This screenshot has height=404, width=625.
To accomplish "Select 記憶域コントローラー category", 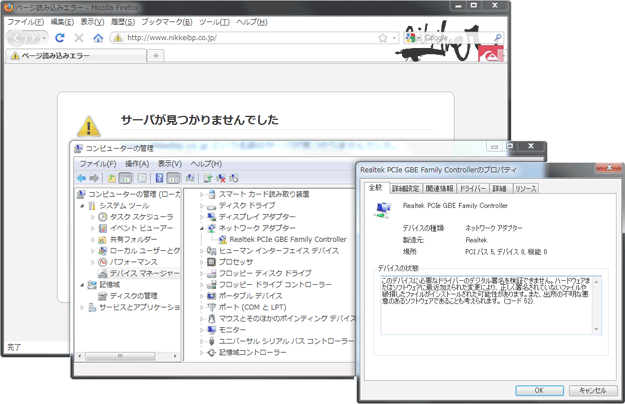I will click(x=252, y=352).
